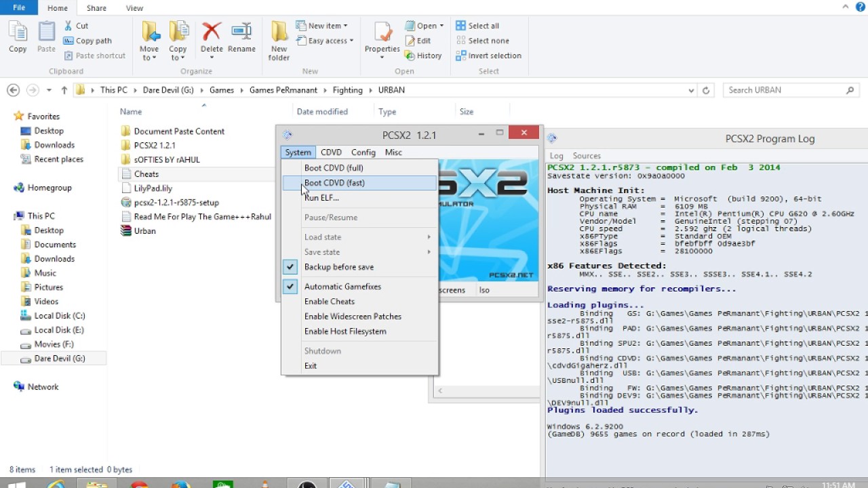The image size is (868, 488).
Task: Expand Games PeRmanant breadcrumb
Action: [326, 90]
